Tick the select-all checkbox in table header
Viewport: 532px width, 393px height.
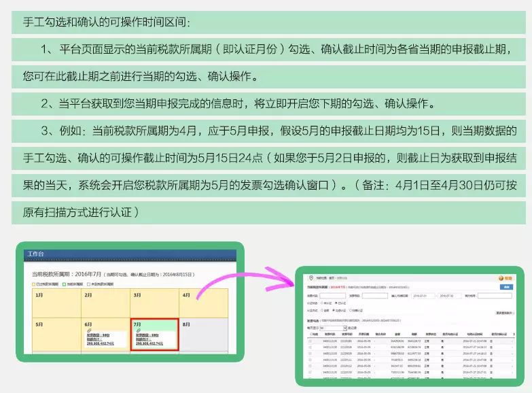pyautogui.click(x=311, y=334)
